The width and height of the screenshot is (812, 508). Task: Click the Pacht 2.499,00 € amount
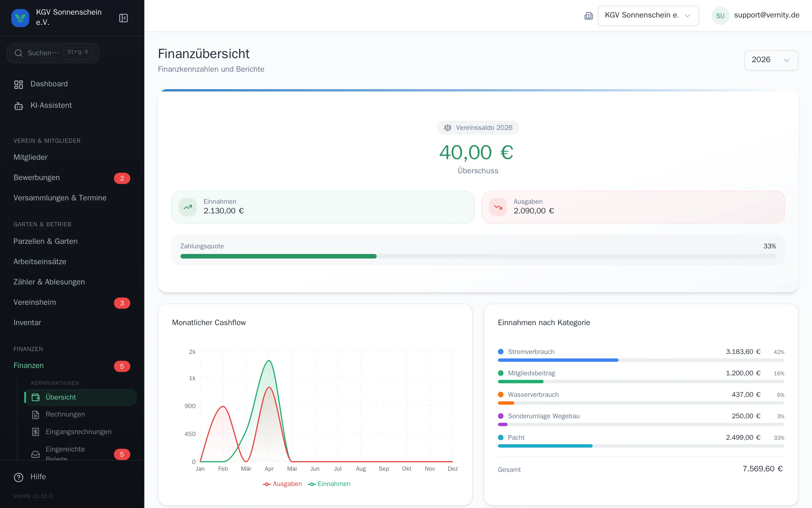click(743, 438)
